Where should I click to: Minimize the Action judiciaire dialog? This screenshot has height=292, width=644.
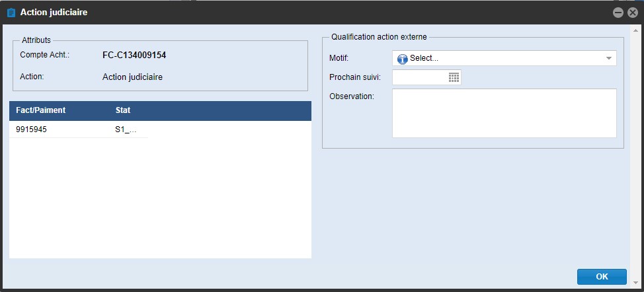coord(618,13)
